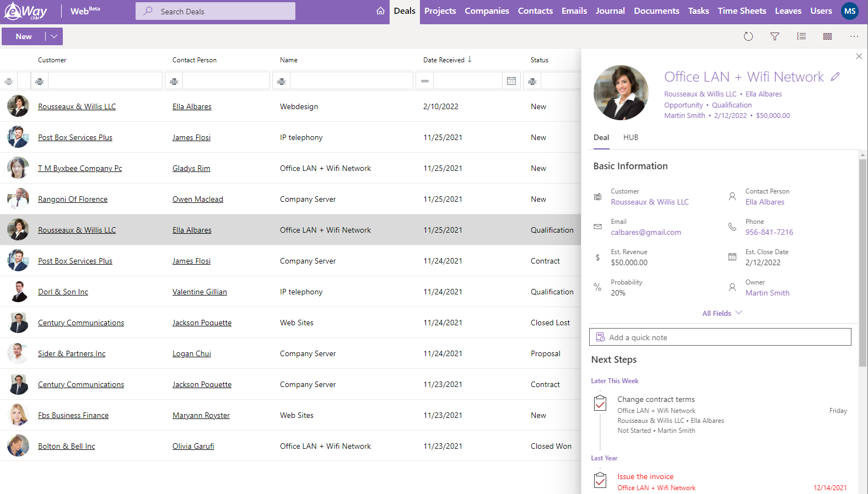868x494 pixels.
Task: Expand the New button dropdown arrow
Action: pos(53,36)
